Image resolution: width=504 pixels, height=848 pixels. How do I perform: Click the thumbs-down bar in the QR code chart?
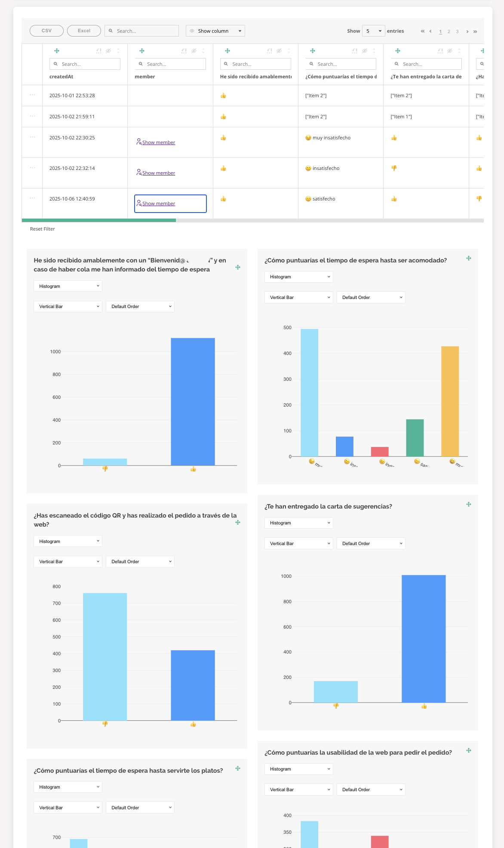coord(105,657)
